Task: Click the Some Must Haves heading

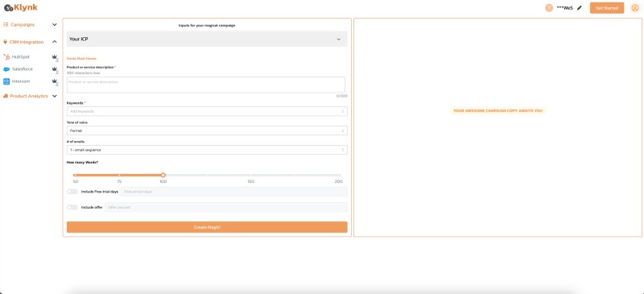Action: tap(81, 58)
